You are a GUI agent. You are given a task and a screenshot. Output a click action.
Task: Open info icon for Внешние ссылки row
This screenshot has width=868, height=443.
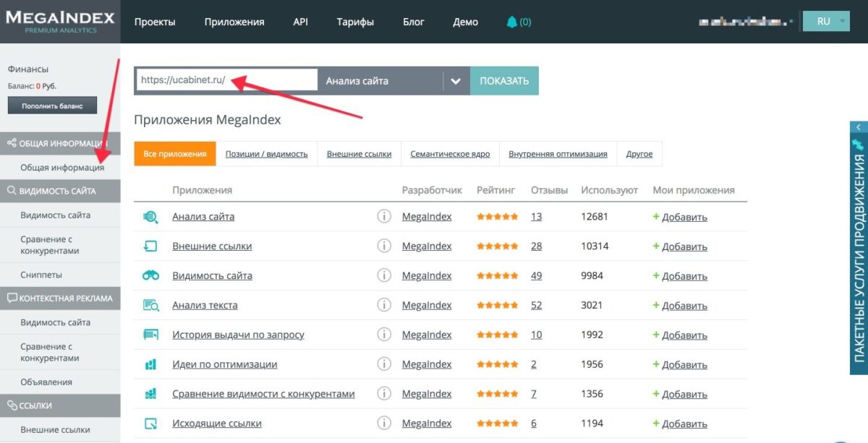(x=384, y=246)
